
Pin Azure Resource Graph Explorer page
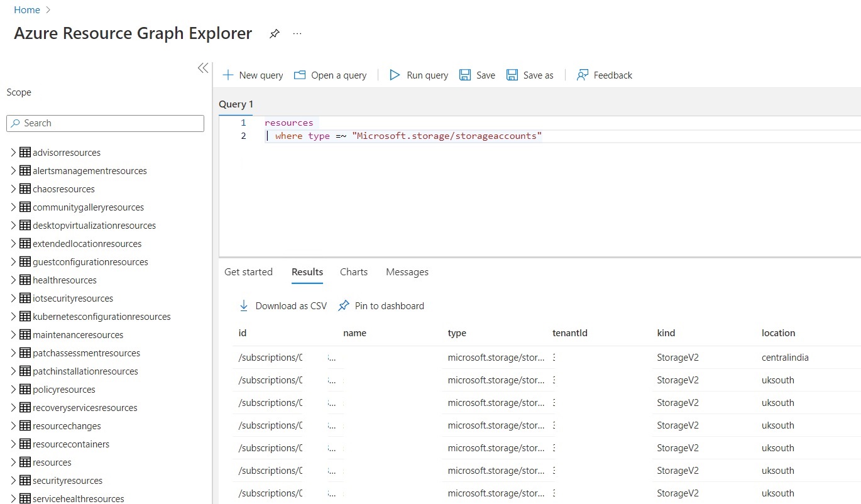[x=275, y=34]
